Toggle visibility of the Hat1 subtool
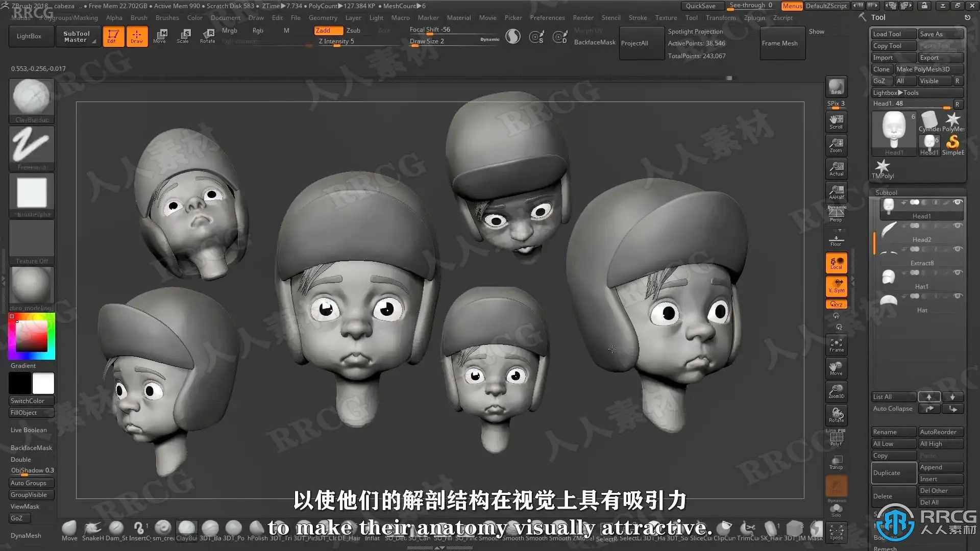980x551 pixels. click(x=958, y=273)
